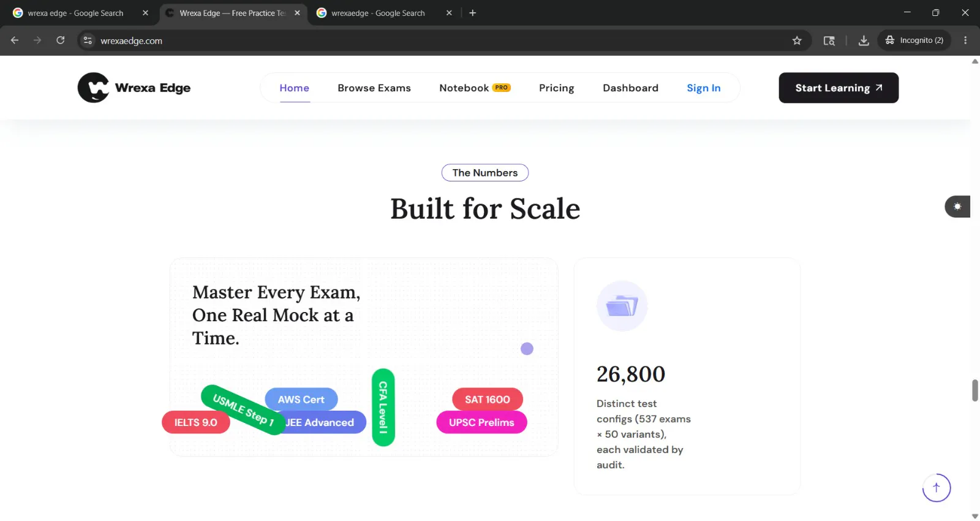Click the JEE Advanced tag
Image resolution: width=980 pixels, height=521 pixels.
(325, 422)
